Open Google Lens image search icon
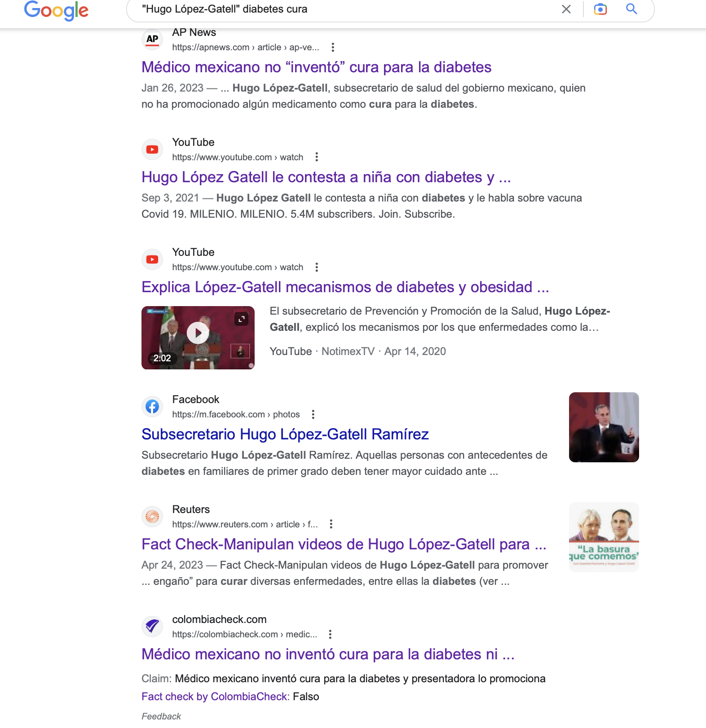Image resolution: width=706 pixels, height=728 pixels. [600, 9]
